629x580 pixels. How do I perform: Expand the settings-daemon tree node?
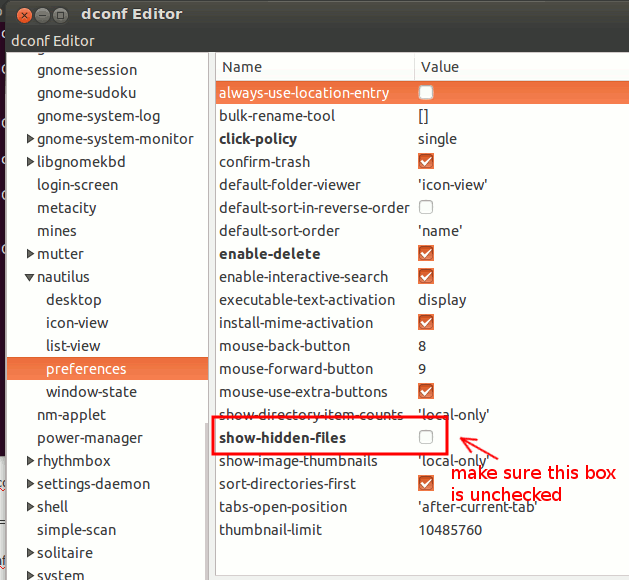pyautogui.click(x=30, y=484)
